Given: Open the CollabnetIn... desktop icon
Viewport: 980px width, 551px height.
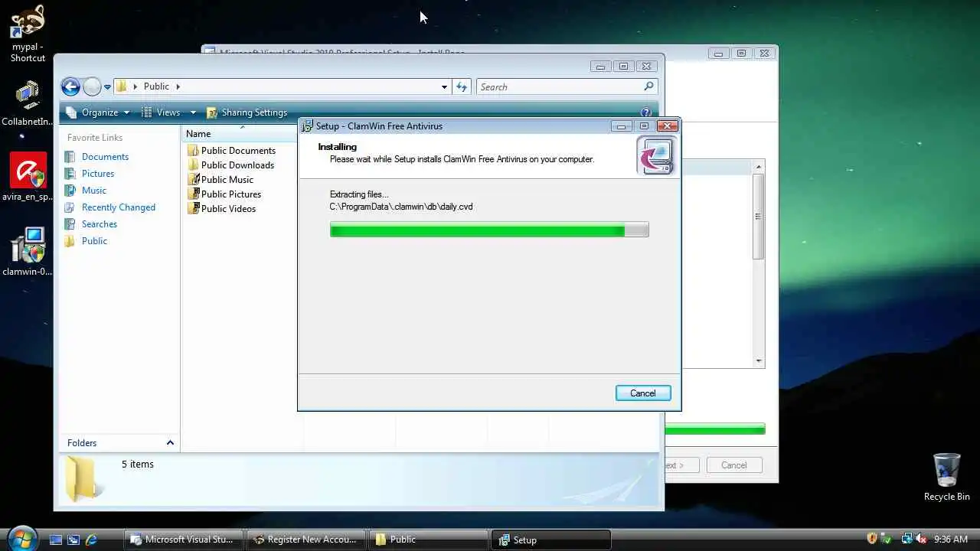Looking at the screenshot, I should click(x=28, y=103).
